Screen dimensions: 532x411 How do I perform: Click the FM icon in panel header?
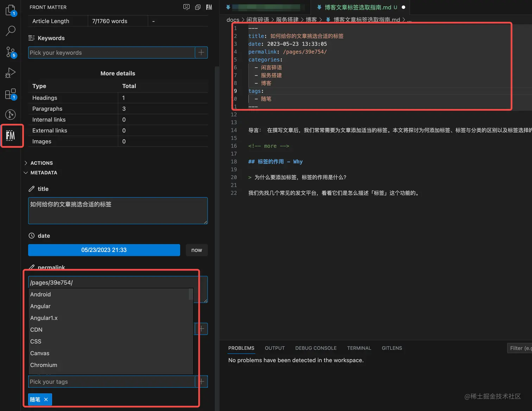click(209, 7)
